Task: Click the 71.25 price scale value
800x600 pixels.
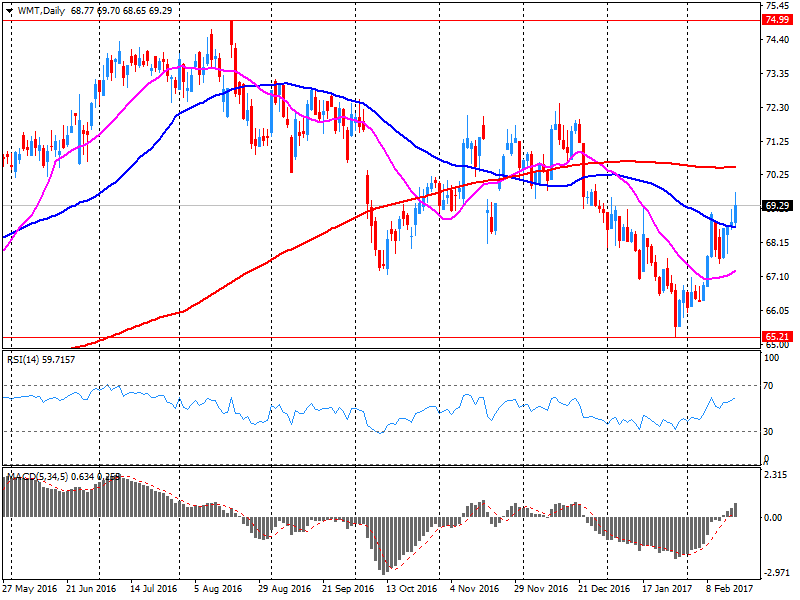Action: click(x=778, y=142)
